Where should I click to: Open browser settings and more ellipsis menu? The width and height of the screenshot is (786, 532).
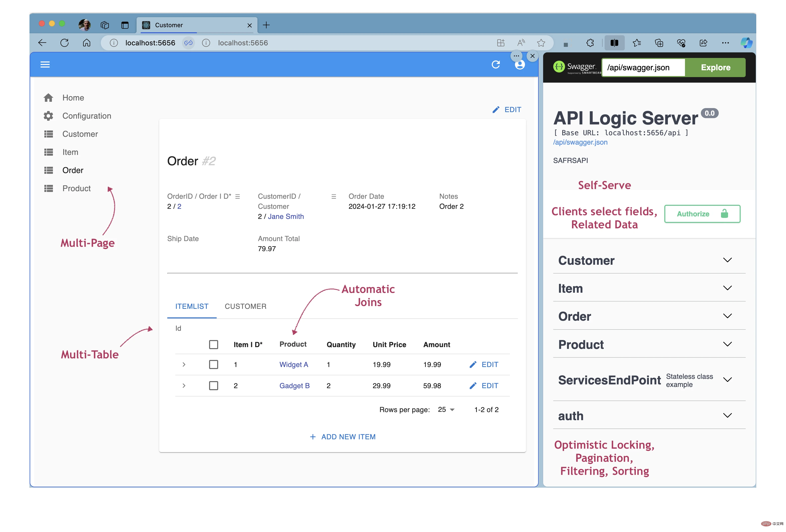(x=726, y=43)
